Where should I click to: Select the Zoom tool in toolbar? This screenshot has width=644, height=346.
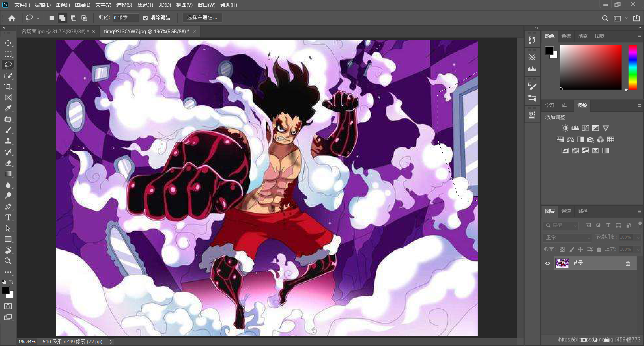8,261
